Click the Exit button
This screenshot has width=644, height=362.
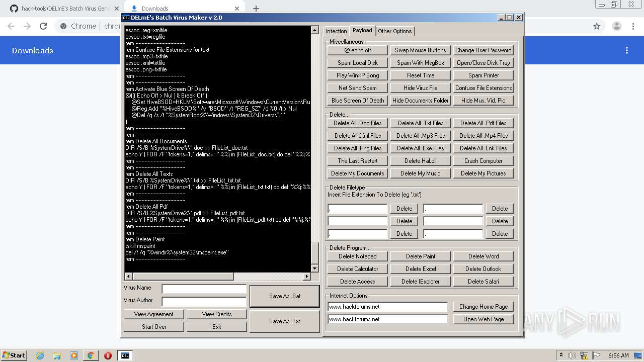point(217,327)
